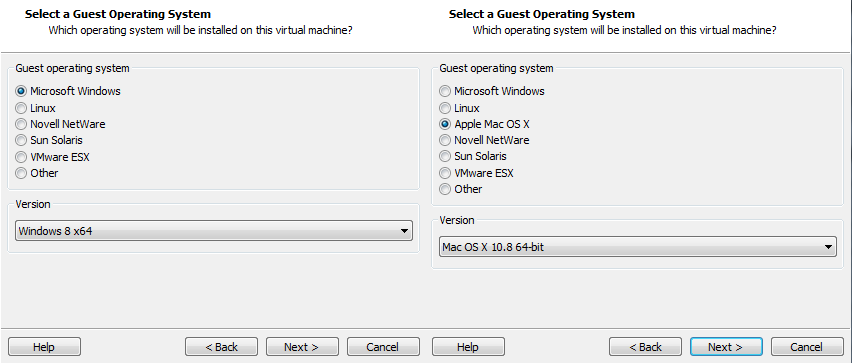The image size is (852, 363).
Task: Cancel the left wizard dialog
Action: pyautogui.click(x=383, y=347)
